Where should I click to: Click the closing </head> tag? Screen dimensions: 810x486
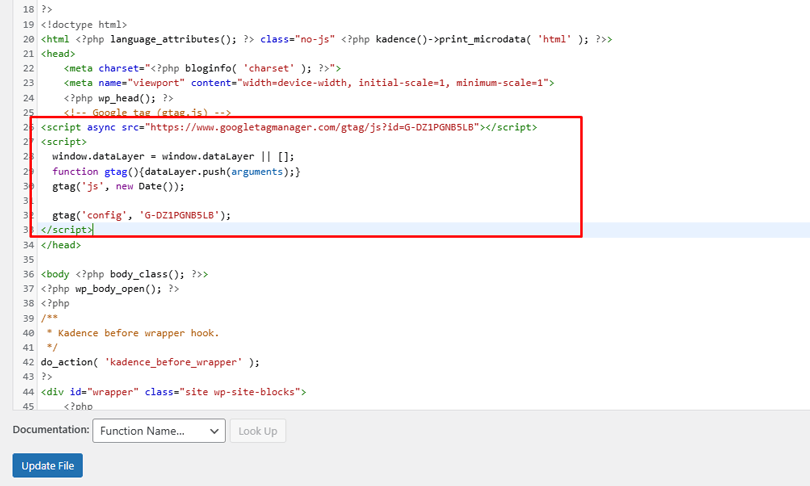coord(61,245)
